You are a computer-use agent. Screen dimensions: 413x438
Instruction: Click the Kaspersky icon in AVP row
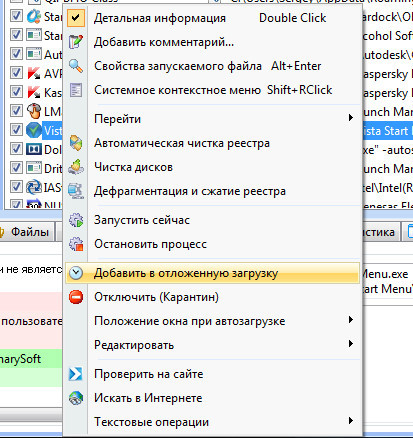34,73
